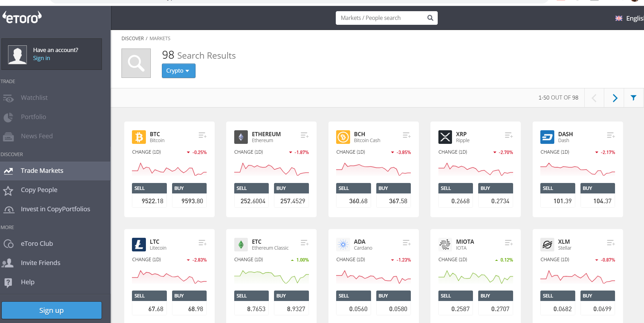Image resolution: width=644 pixels, height=323 pixels.
Task: Click the magnifier icon in search box
Action: 430,18
